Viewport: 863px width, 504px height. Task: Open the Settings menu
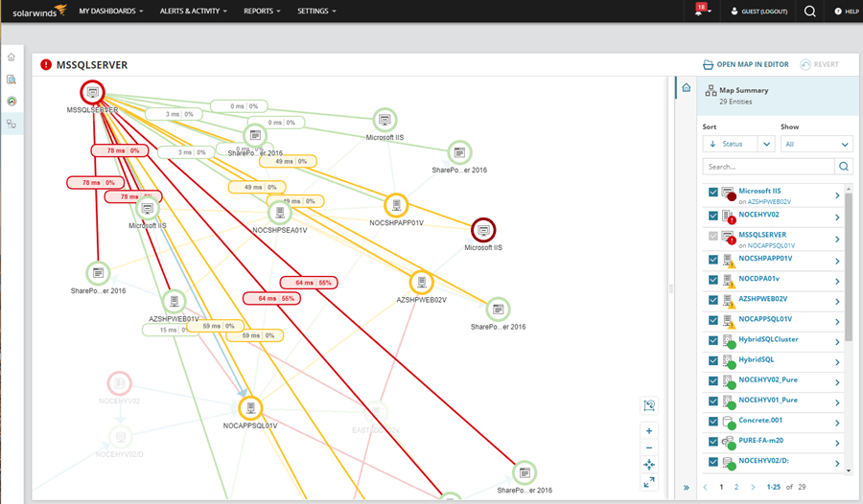tap(316, 11)
